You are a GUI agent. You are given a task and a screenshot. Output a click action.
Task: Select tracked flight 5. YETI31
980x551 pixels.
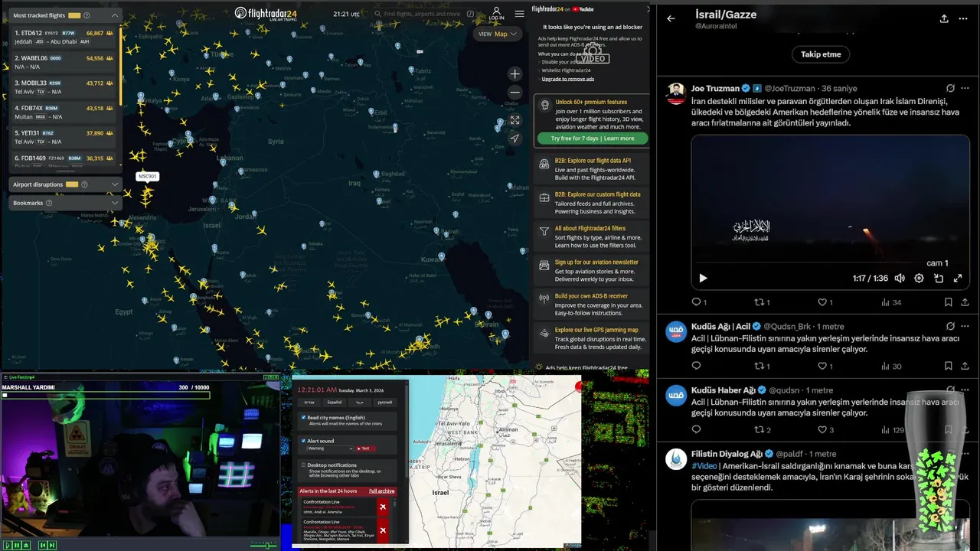[63, 137]
